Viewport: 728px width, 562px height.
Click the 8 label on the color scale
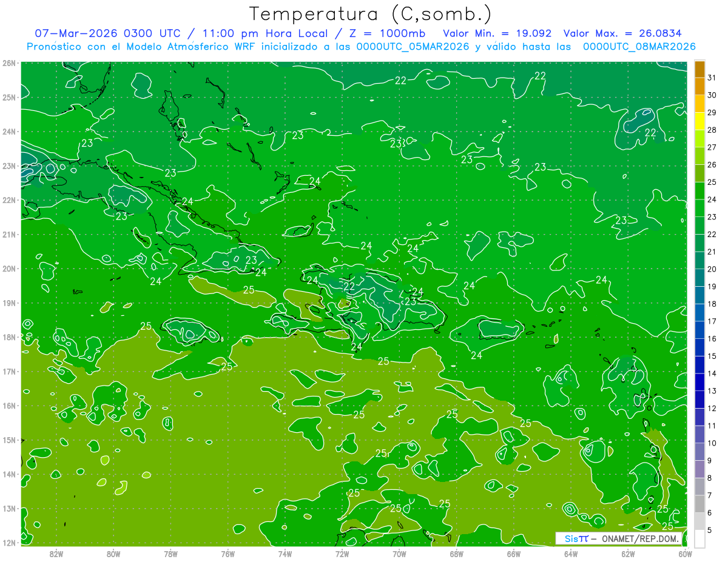[710, 477]
